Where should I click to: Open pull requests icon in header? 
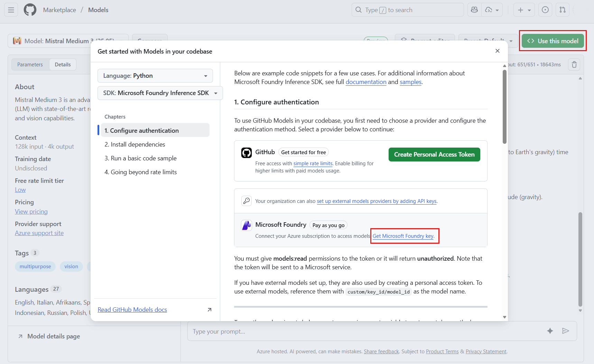coord(563,10)
